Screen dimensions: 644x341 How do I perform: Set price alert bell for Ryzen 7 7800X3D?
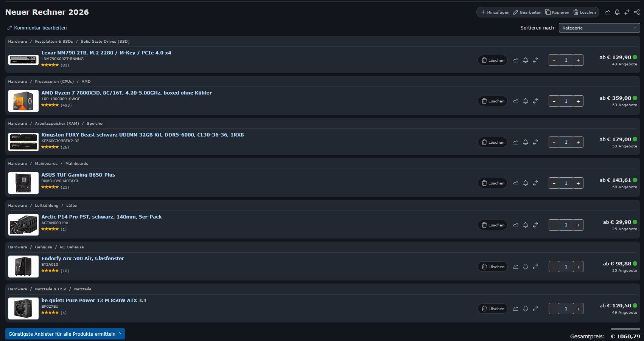(526, 101)
